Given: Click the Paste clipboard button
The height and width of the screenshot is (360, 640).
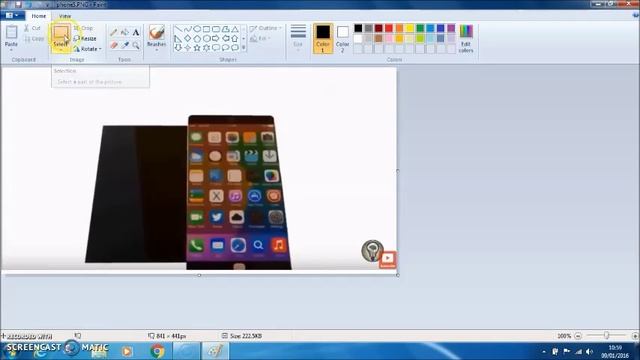Looking at the screenshot, I should coord(11,36).
